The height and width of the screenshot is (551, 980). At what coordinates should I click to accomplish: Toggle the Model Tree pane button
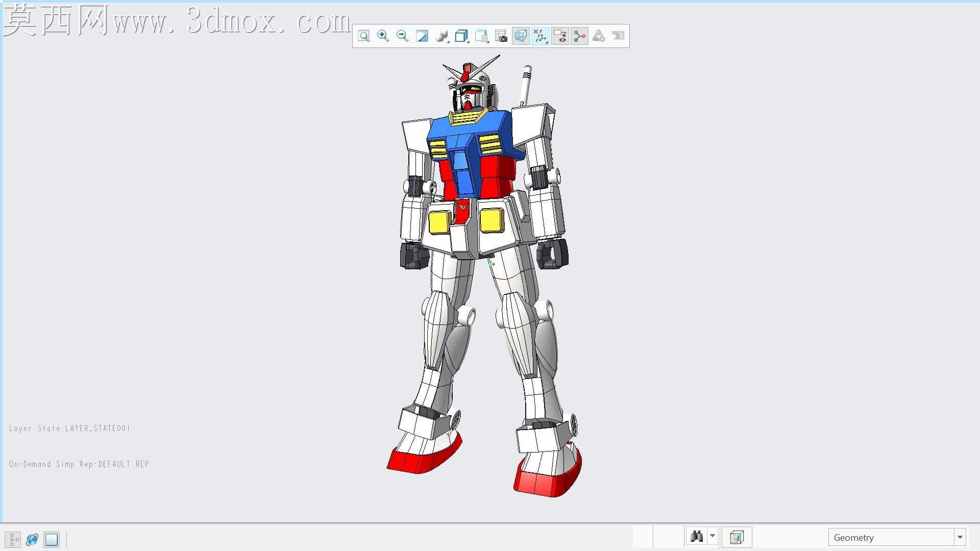[13, 539]
